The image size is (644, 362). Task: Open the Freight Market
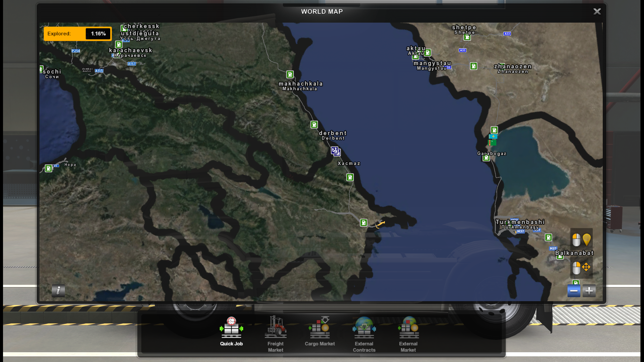click(275, 334)
